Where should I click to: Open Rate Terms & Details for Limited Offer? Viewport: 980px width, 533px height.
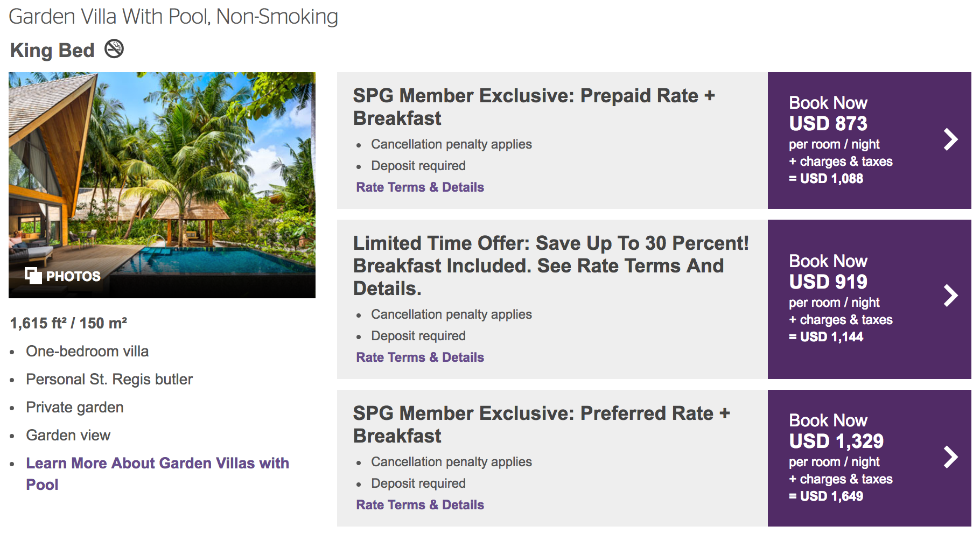click(x=420, y=357)
